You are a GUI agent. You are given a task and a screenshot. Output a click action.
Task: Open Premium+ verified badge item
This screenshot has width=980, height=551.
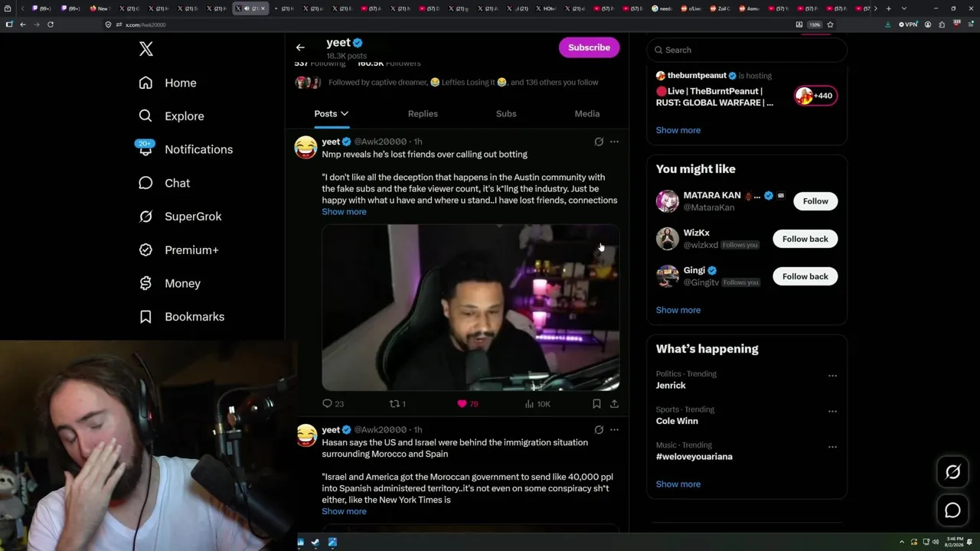pyautogui.click(x=178, y=249)
